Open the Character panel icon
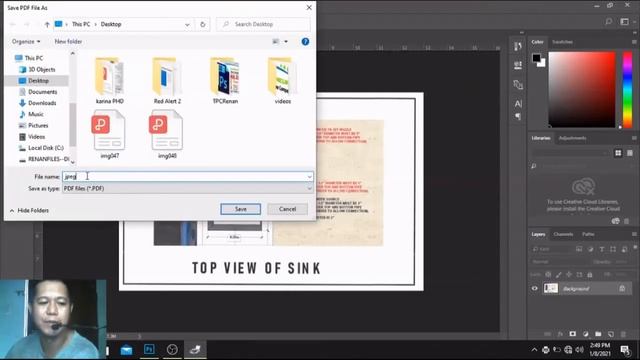The image size is (640, 360). click(518, 103)
